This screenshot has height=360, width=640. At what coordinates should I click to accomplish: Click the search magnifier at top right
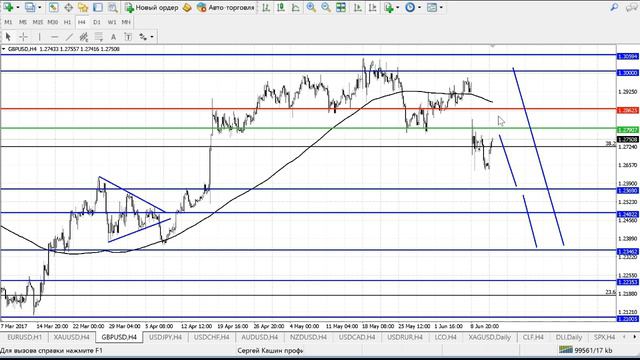point(614,7)
